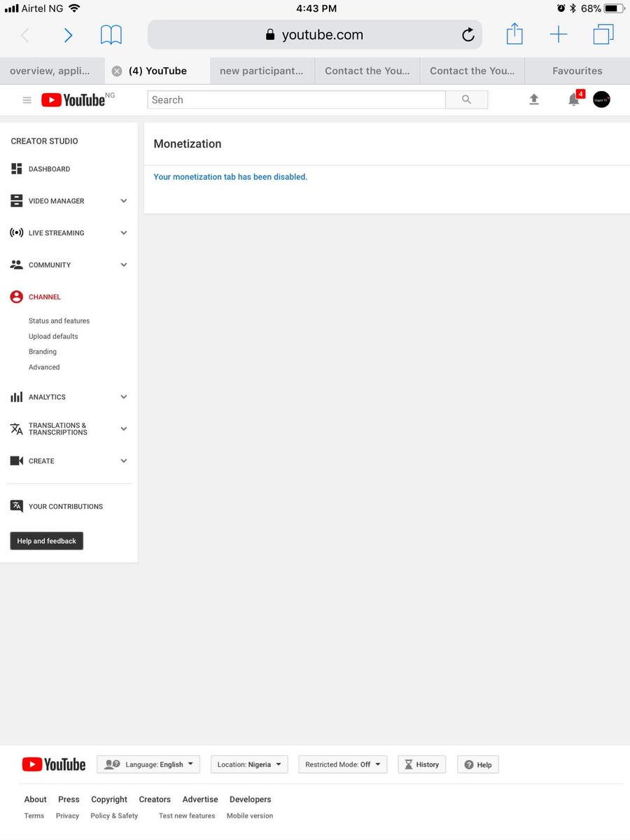Click the Help and feedback button
The image size is (630, 840).
coord(46,541)
